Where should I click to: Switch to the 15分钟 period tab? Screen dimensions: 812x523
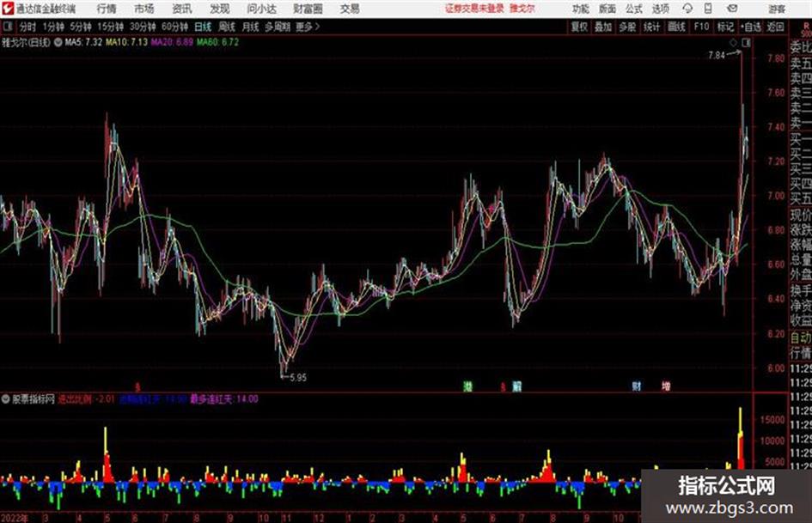(110, 27)
